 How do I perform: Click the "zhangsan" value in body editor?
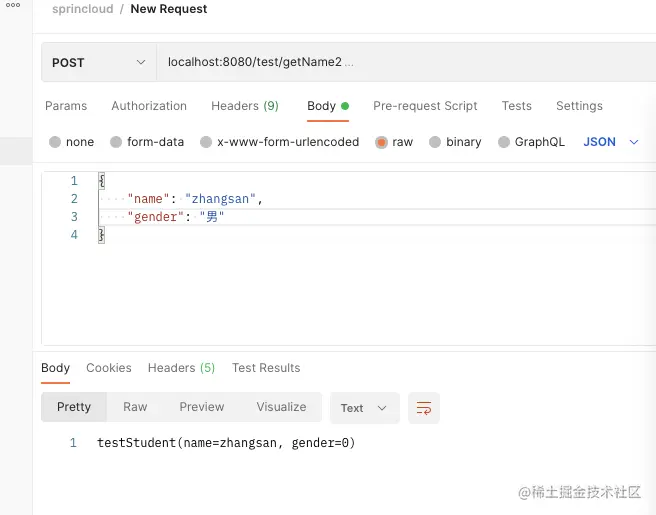(220, 199)
